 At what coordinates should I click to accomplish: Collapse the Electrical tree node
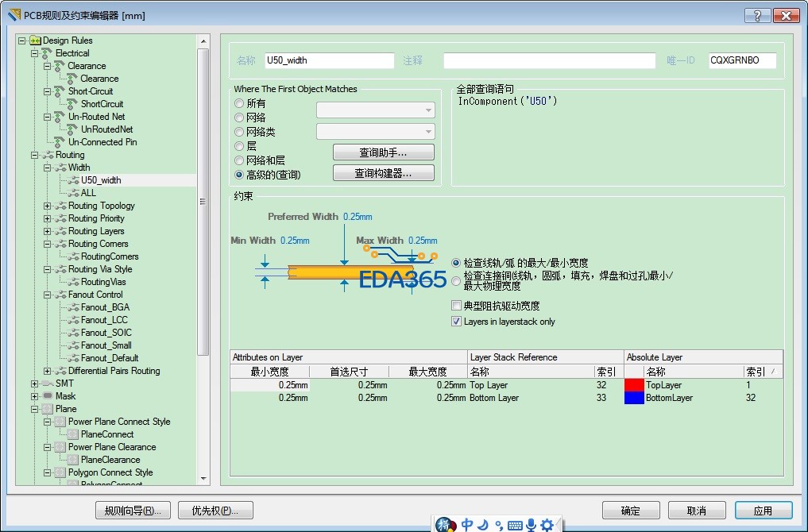[x=34, y=53]
